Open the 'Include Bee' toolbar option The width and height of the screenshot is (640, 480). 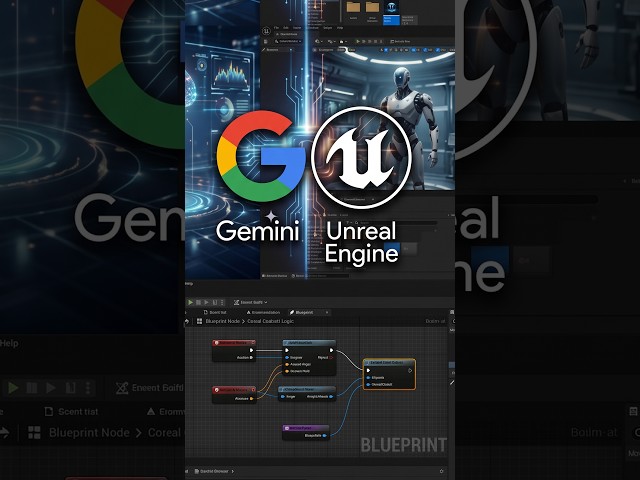tap(400, 41)
